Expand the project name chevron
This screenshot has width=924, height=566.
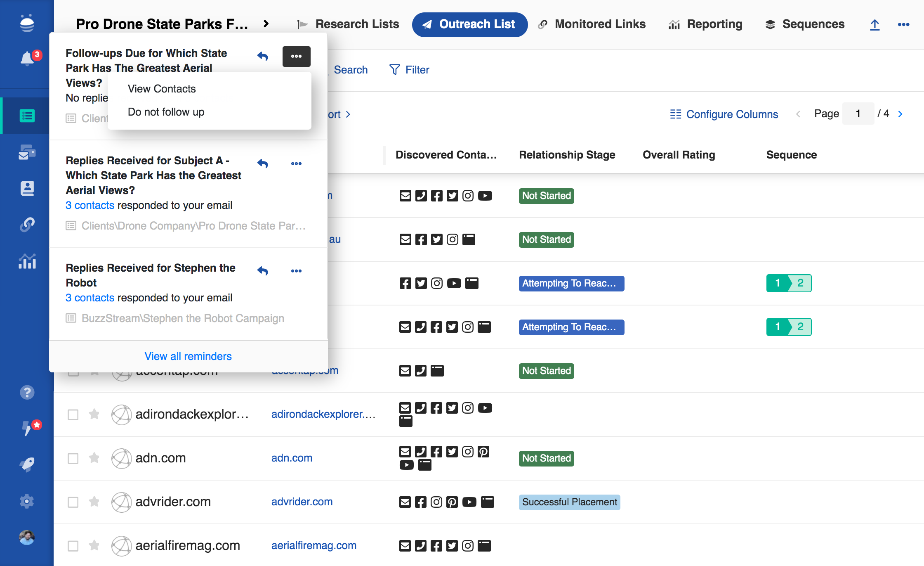pos(266,24)
